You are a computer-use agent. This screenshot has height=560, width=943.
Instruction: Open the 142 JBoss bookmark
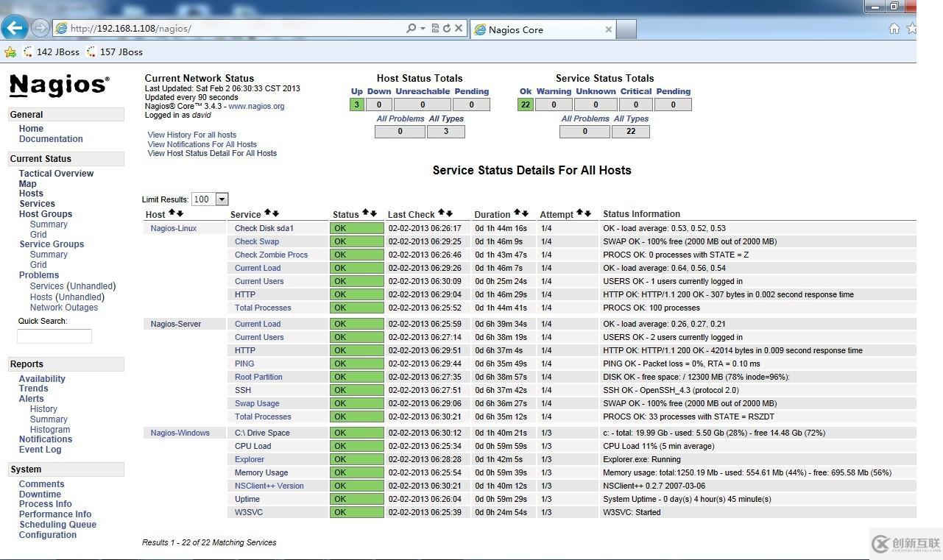[x=52, y=52]
